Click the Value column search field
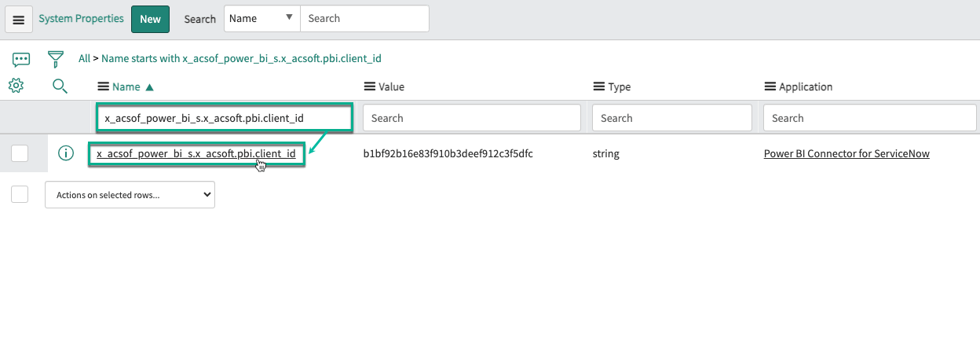This screenshot has width=980, height=346. coord(471,118)
